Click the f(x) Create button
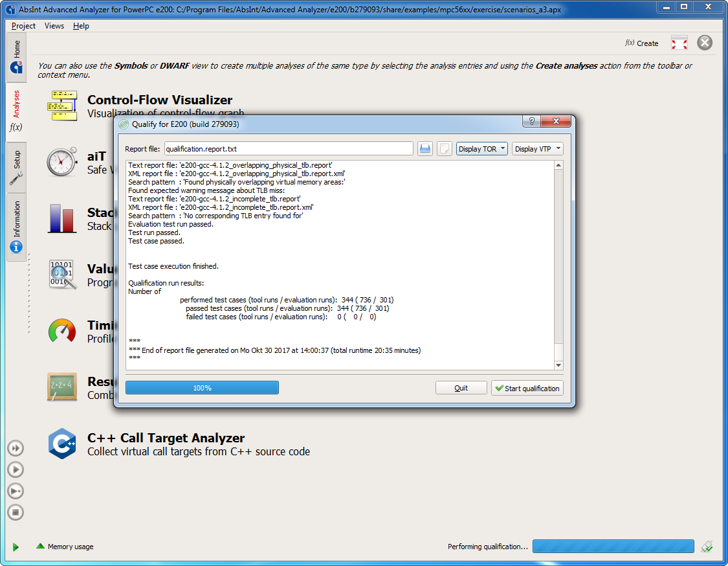Screen dimensions: 728x566 (642, 43)
